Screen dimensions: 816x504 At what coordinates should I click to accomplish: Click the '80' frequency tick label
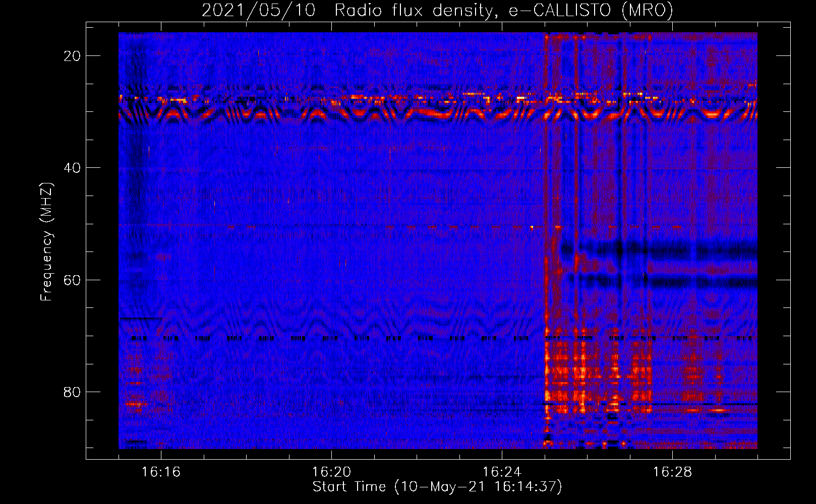pyautogui.click(x=72, y=392)
